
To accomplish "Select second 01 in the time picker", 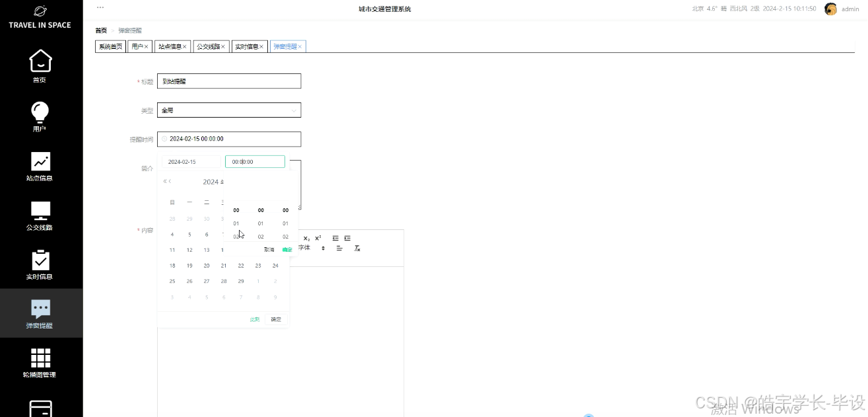I will point(286,223).
